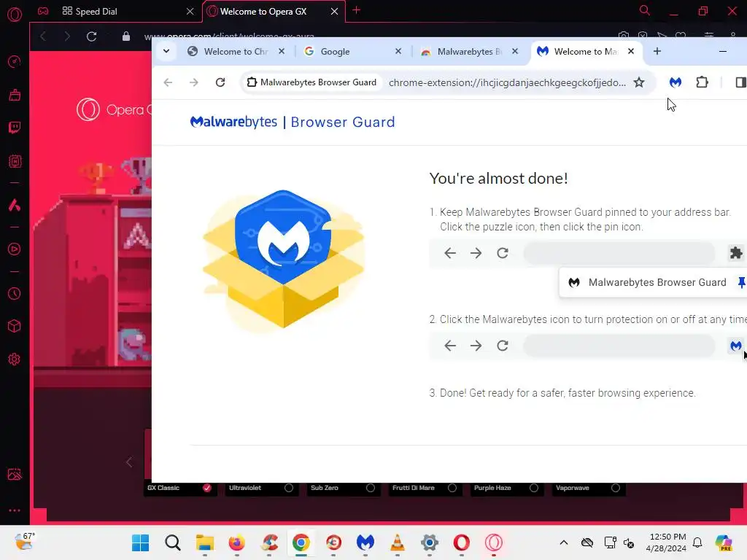
Task: Click the Opera GX address bar URL
Action: pyautogui.click(x=228, y=36)
